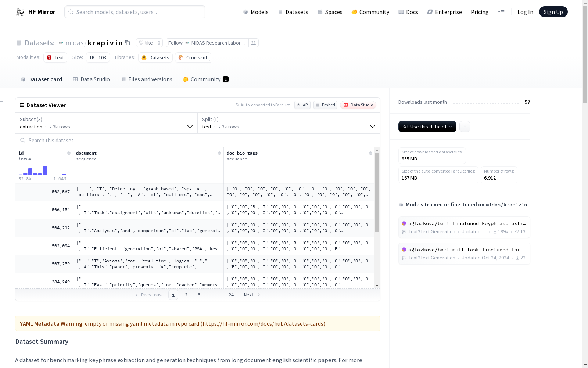This screenshot has height=368, width=588.
Task: Click the follower count 21
Action: pos(254,43)
